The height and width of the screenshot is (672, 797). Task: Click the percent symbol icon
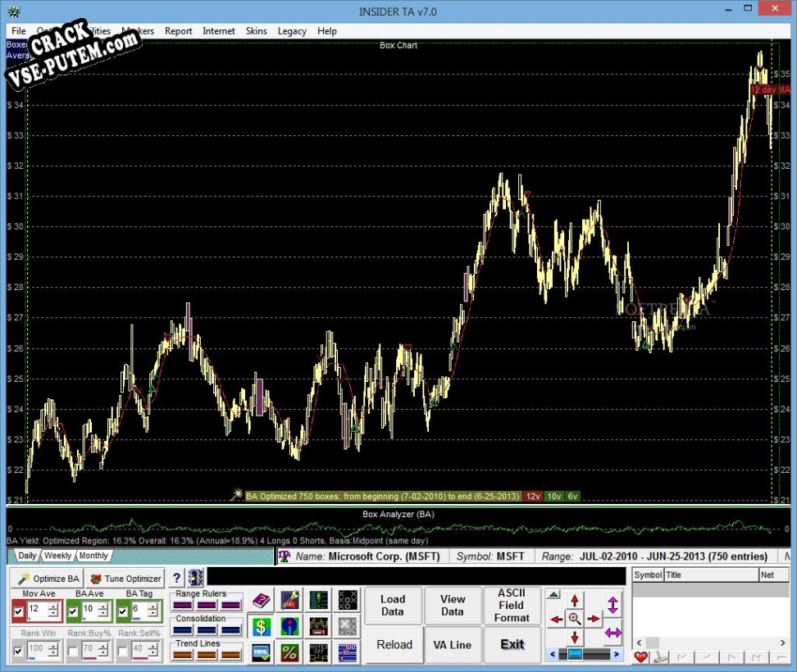click(289, 652)
